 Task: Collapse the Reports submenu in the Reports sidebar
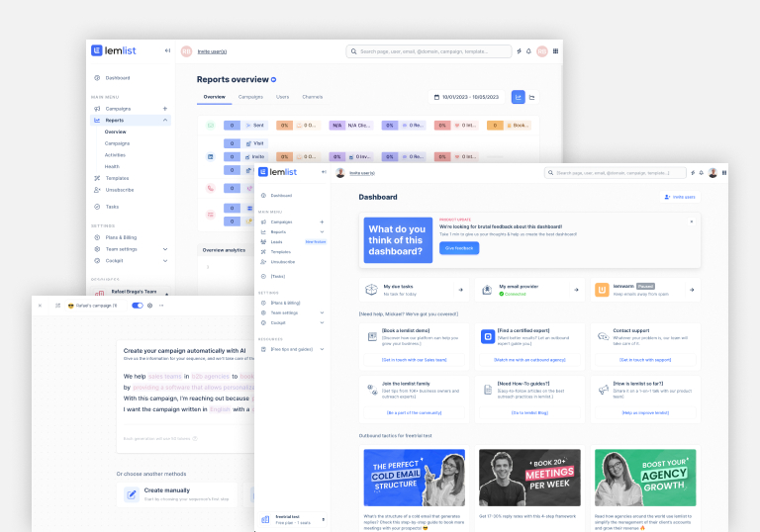coord(165,121)
